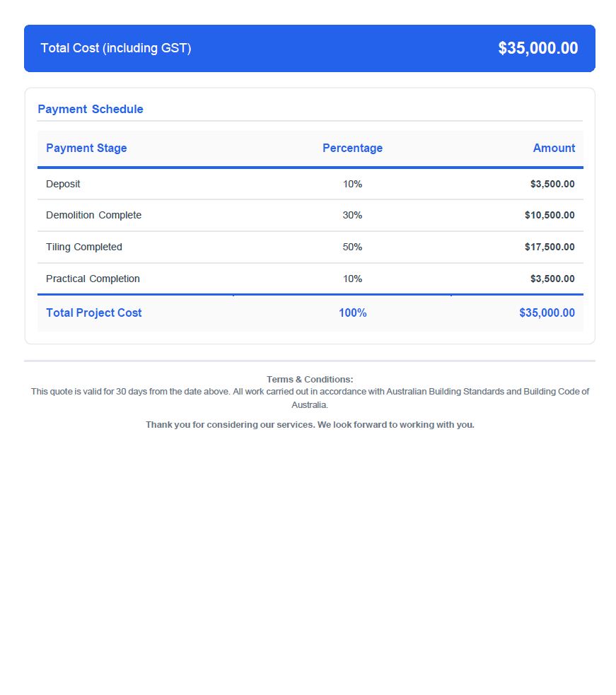Select the Tiling Completed stage label

coord(84,247)
